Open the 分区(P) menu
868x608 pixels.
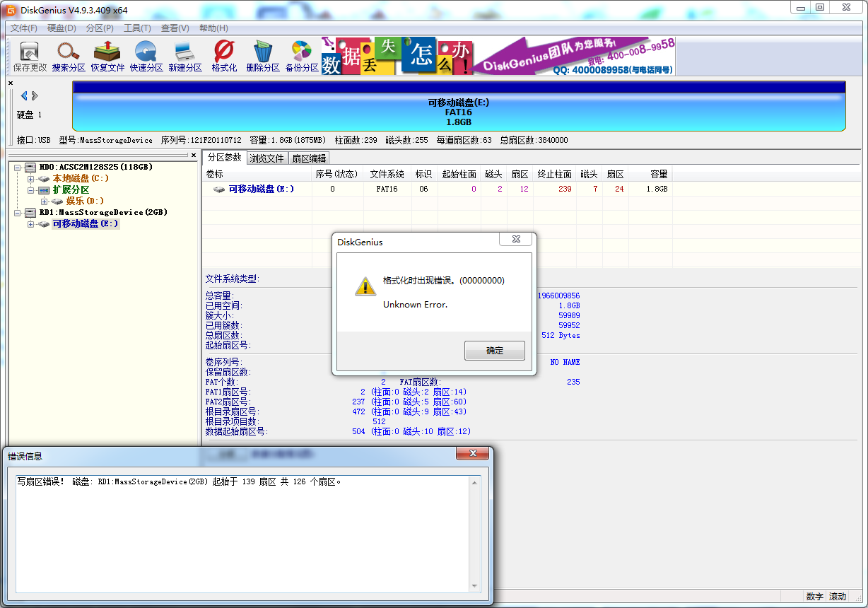click(100, 28)
